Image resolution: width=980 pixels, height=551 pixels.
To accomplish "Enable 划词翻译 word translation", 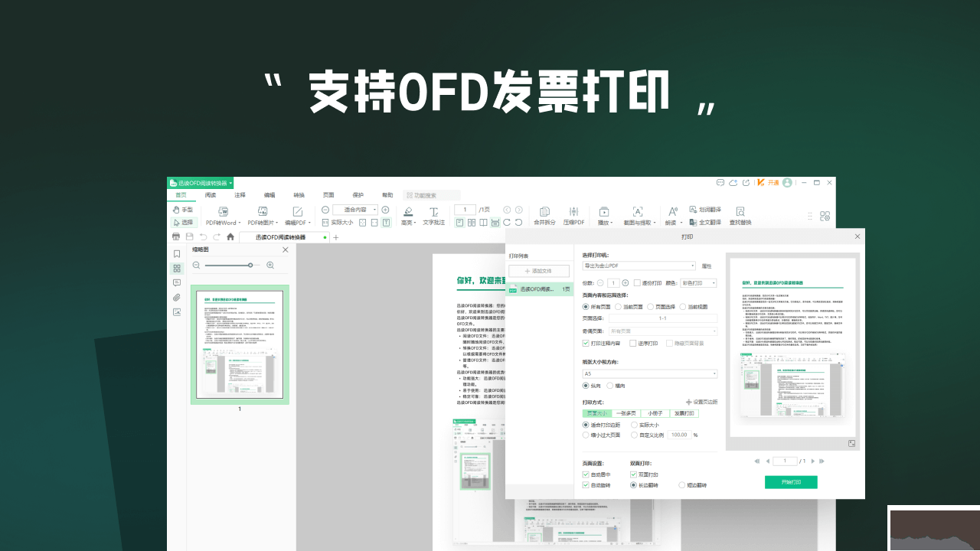I will [704, 210].
